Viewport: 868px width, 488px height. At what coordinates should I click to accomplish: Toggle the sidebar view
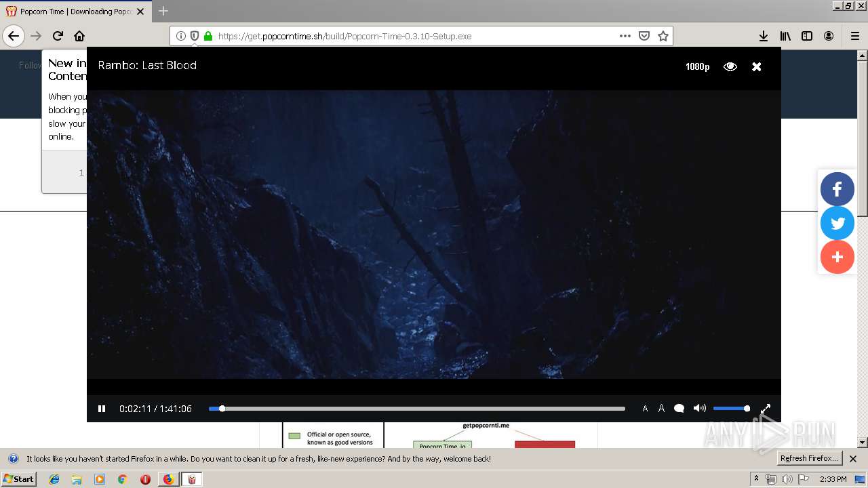click(807, 36)
